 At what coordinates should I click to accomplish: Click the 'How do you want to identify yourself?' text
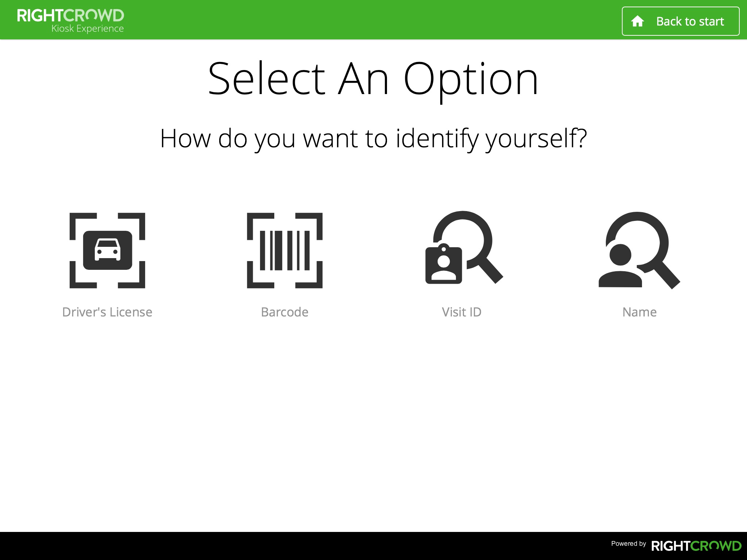point(373,139)
